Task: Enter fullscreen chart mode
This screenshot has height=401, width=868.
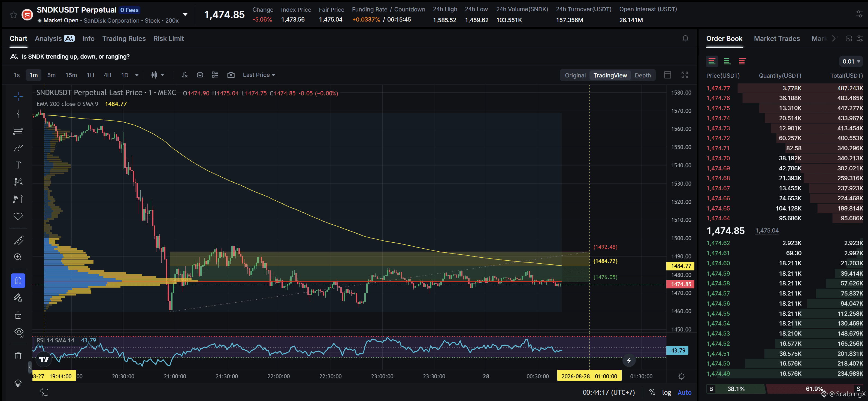Action: point(684,75)
